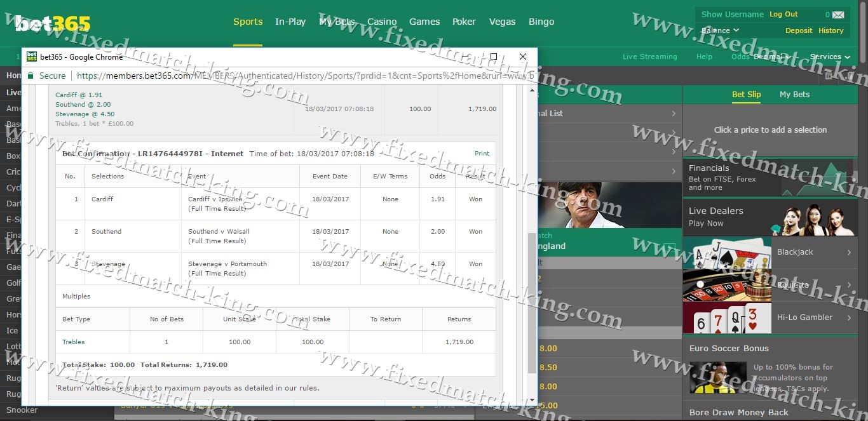This screenshot has height=421, width=868.
Task: Click the popup scrollbar down arrow
Action: [532, 401]
